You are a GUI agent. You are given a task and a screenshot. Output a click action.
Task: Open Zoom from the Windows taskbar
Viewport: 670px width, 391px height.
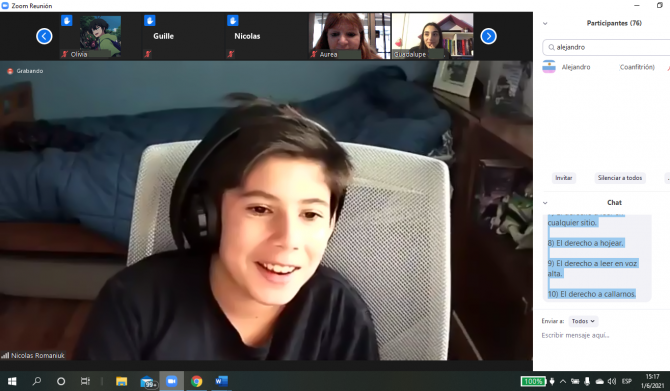(171, 381)
